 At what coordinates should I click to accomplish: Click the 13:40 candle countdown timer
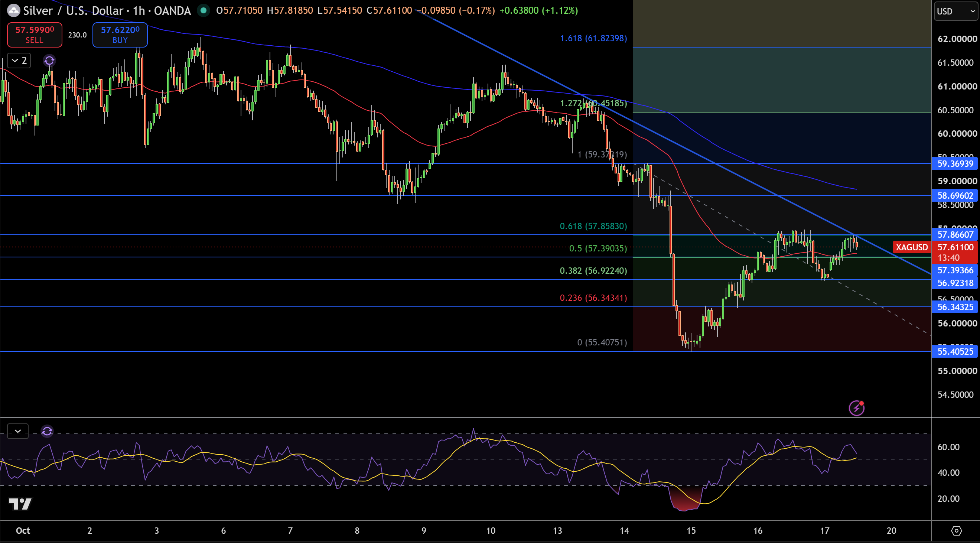point(948,258)
